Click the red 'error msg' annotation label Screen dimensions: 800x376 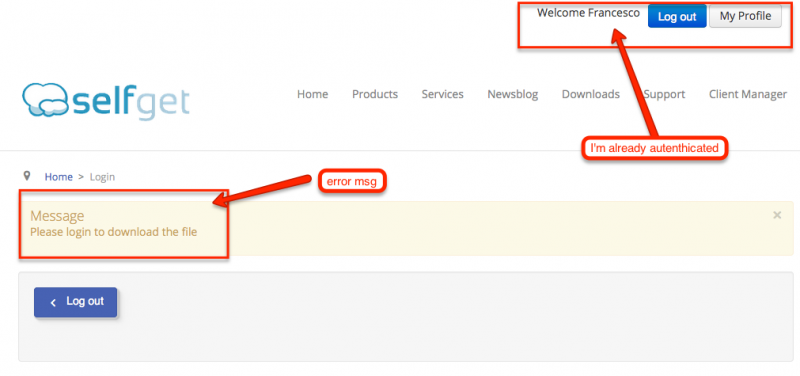pyautogui.click(x=352, y=182)
